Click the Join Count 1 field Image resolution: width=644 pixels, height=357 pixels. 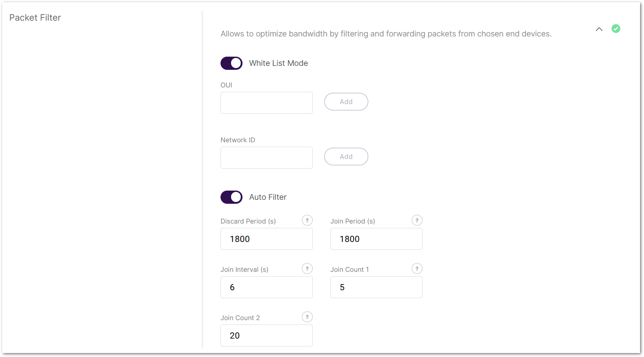pyautogui.click(x=376, y=287)
